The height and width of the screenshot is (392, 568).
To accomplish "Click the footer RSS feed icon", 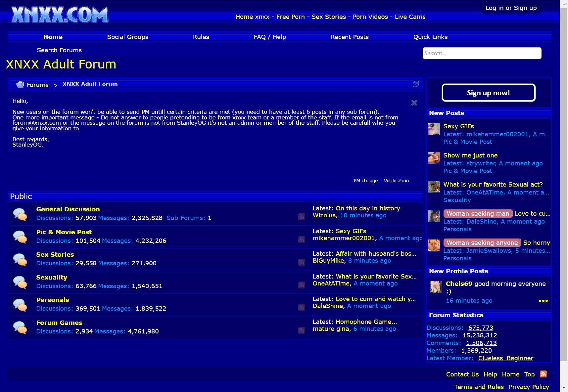I will tap(543, 374).
